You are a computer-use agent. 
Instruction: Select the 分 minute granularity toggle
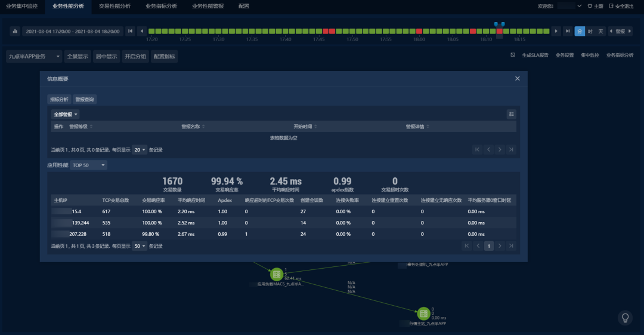(x=580, y=31)
